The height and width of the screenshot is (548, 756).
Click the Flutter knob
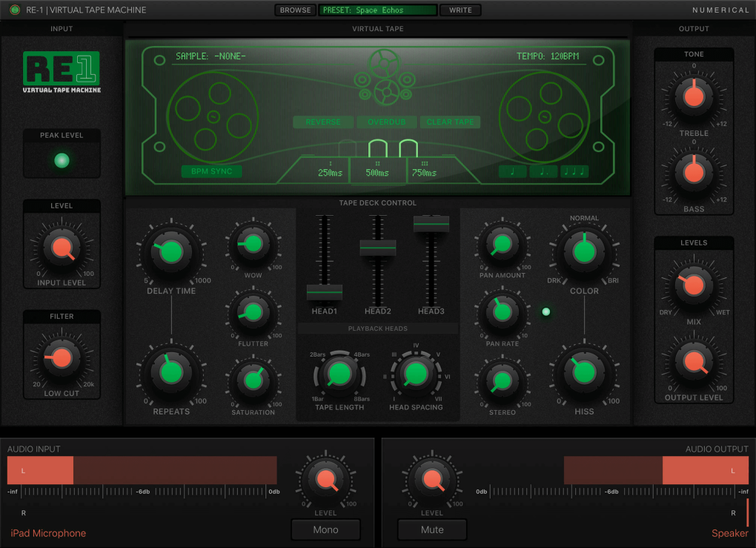[x=253, y=313]
